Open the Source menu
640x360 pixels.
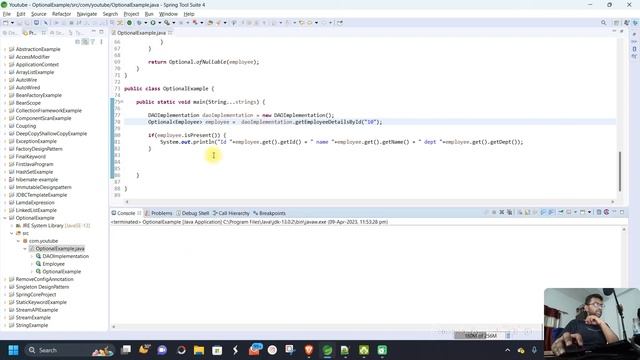click(38, 14)
